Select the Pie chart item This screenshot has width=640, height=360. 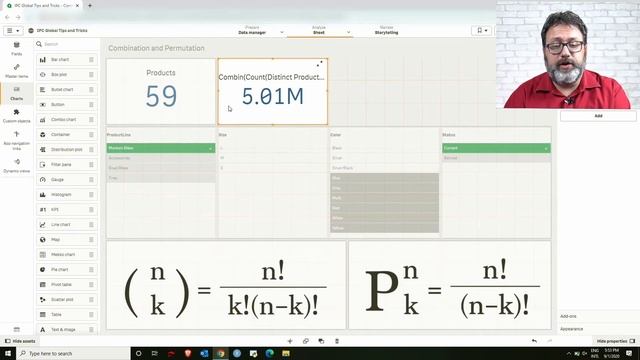[67, 269]
